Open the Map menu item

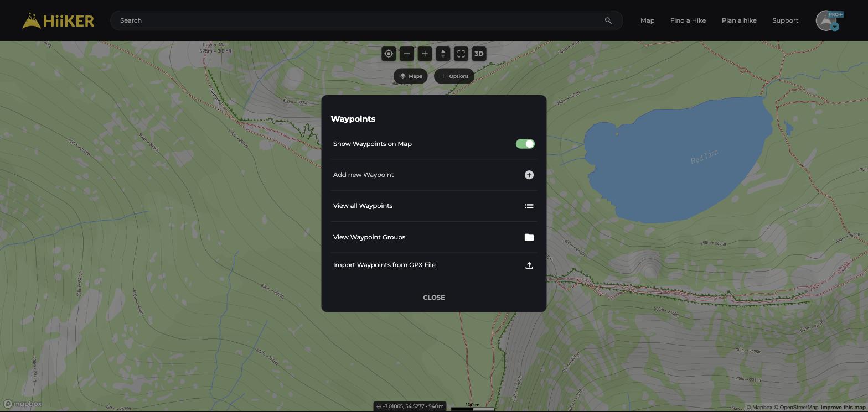point(647,20)
